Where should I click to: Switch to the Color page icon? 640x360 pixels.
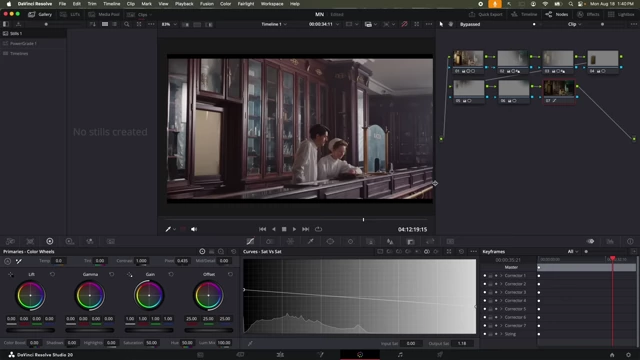point(360,355)
